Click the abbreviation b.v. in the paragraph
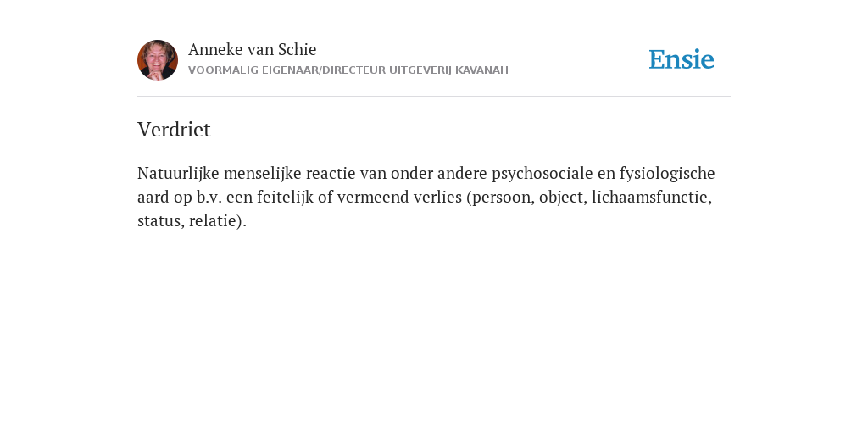The image size is (868, 434). [209, 197]
